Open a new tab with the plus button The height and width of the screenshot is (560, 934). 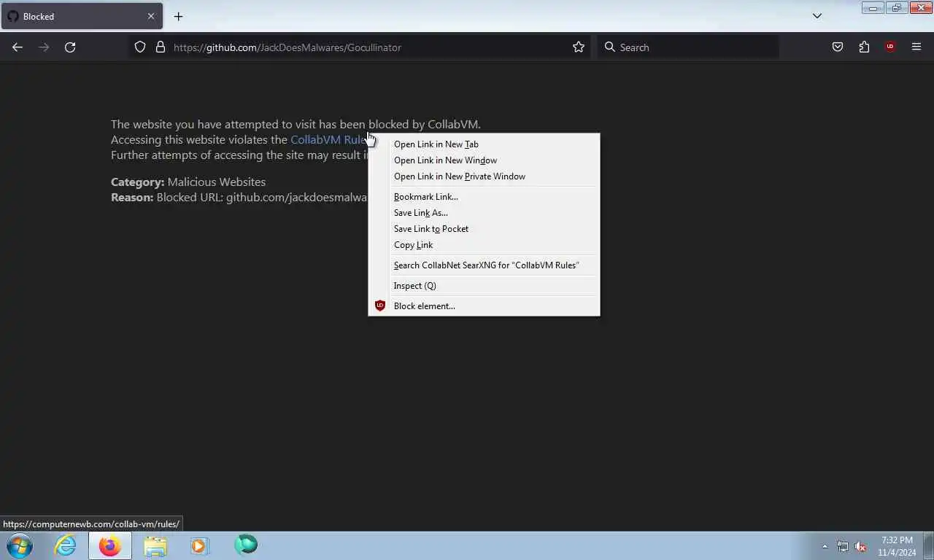(178, 16)
